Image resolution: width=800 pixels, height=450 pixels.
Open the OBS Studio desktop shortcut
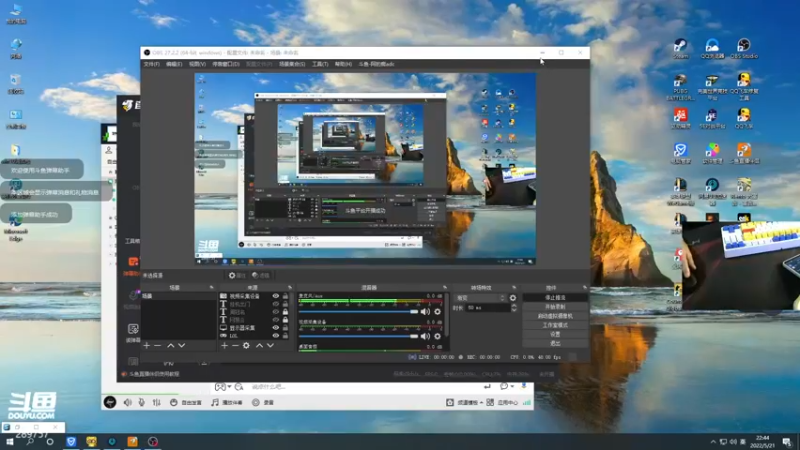coord(744,49)
